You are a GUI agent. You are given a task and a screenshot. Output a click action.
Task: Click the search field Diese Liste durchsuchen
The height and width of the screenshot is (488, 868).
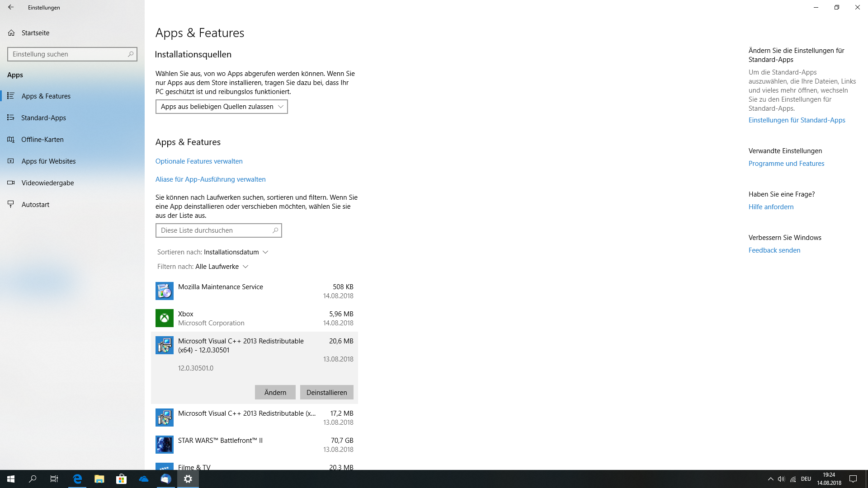click(218, 230)
